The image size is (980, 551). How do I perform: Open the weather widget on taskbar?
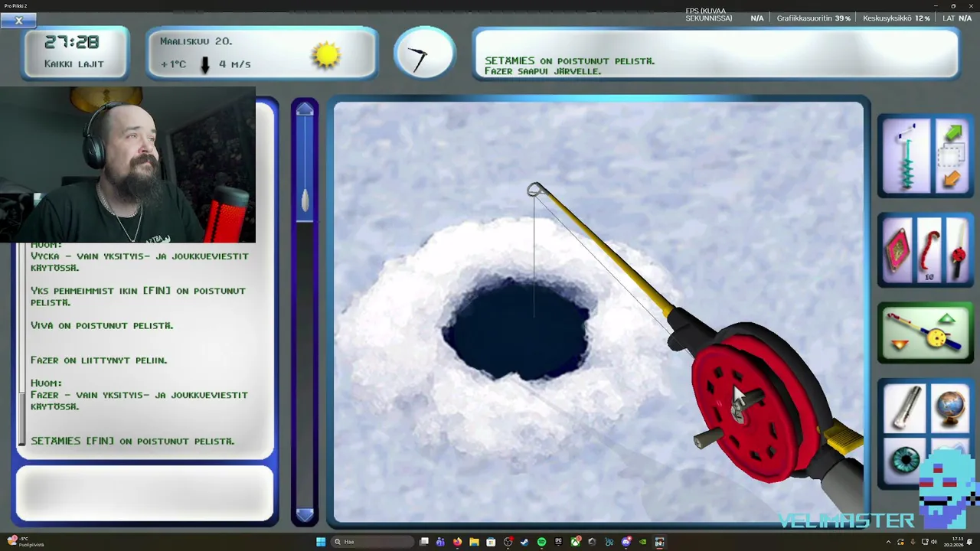pyautogui.click(x=25, y=542)
